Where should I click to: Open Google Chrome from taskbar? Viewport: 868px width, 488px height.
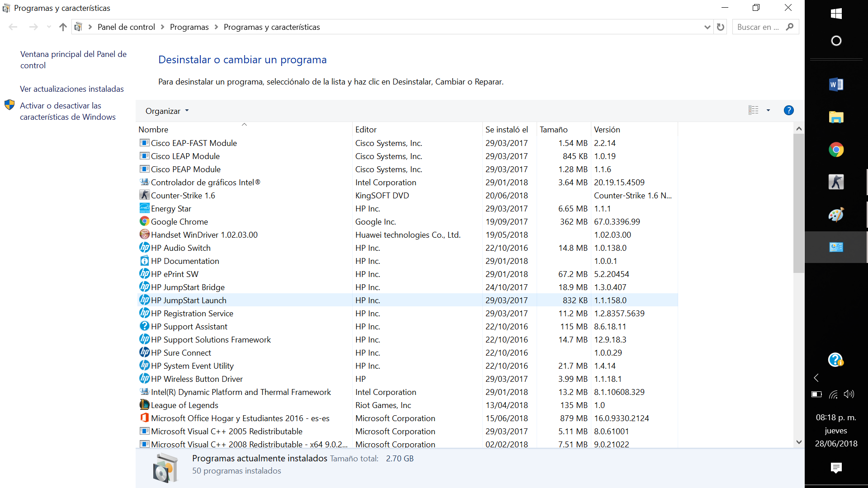coord(836,150)
